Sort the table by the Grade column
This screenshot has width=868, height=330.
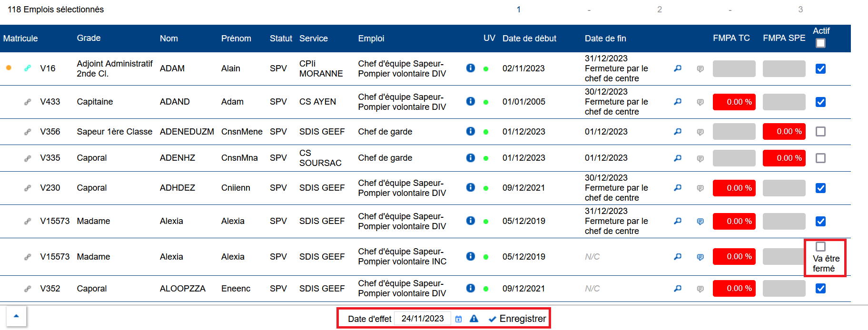point(89,38)
